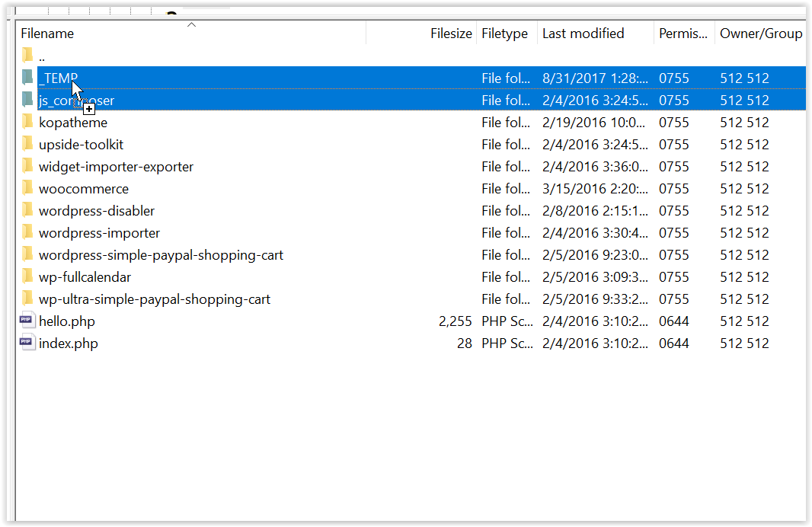Click the wordpress-disabler folder icon
The image size is (812, 527).
(x=27, y=210)
